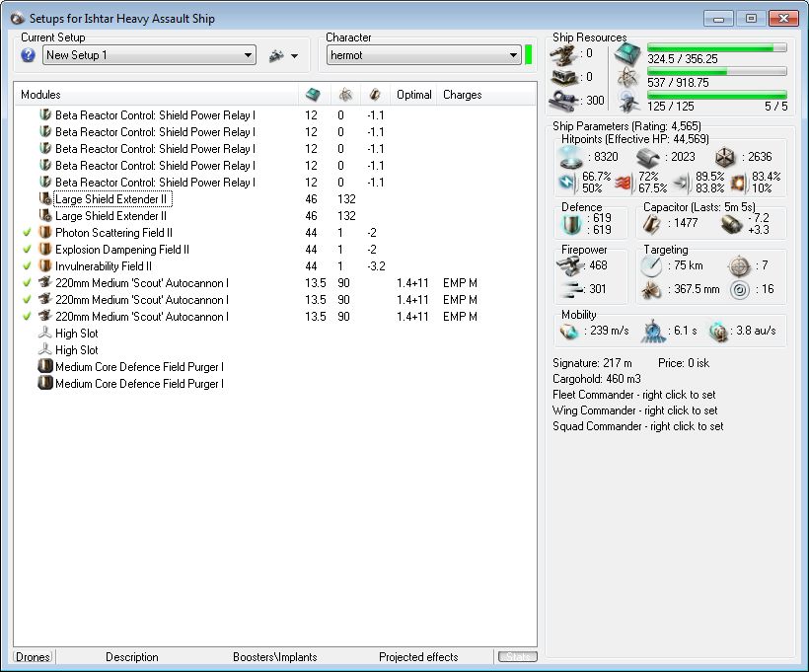Click EMP M charge of first autocannon
The height and width of the screenshot is (672, 809).
460,283
